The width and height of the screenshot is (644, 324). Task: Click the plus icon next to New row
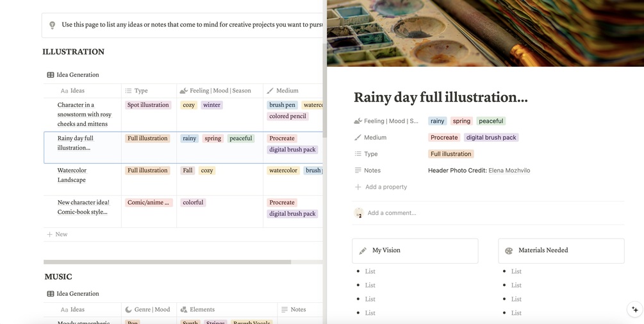pyautogui.click(x=50, y=234)
